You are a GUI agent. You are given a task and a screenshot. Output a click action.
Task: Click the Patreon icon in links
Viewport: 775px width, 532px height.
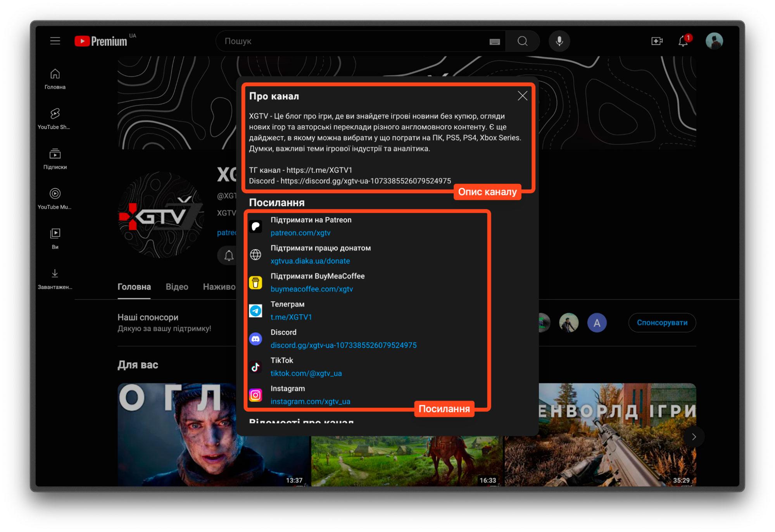[x=255, y=226]
